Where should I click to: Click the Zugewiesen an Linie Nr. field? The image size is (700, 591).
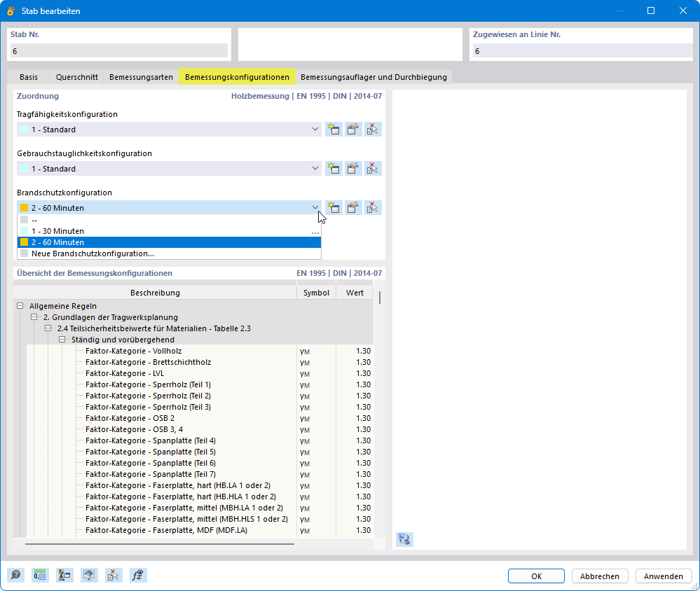(582, 51)
